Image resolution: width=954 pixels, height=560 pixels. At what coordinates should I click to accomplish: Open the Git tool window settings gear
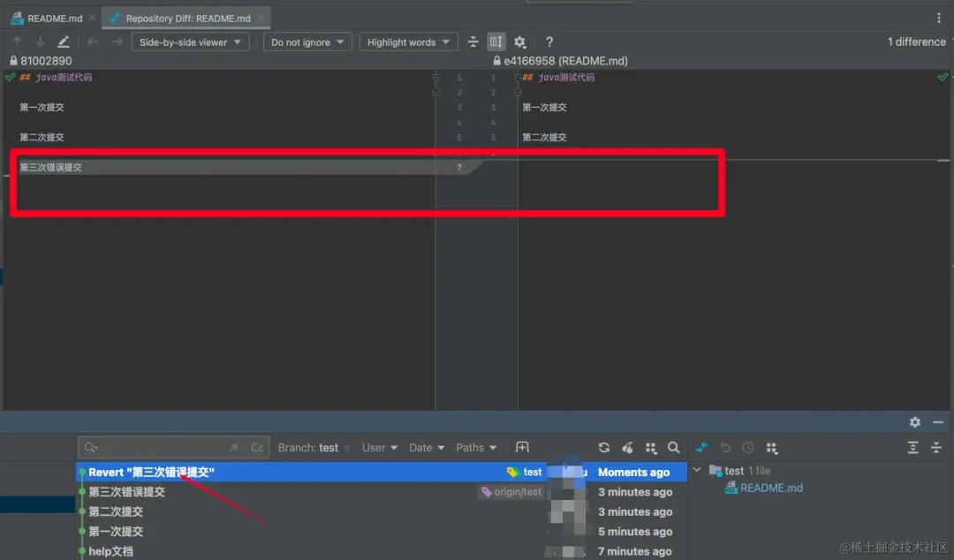tap(914, 422)
